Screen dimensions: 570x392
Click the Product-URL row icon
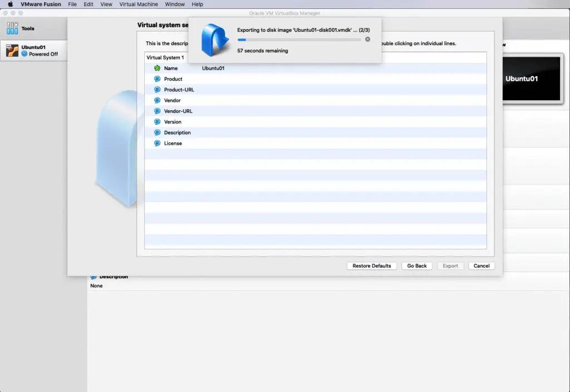click(x=157, y=90)
